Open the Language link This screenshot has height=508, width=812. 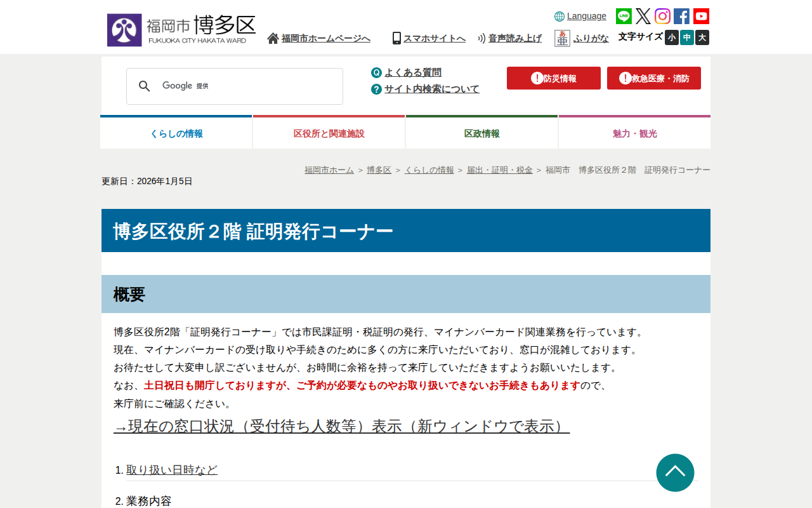pos(587,16)
